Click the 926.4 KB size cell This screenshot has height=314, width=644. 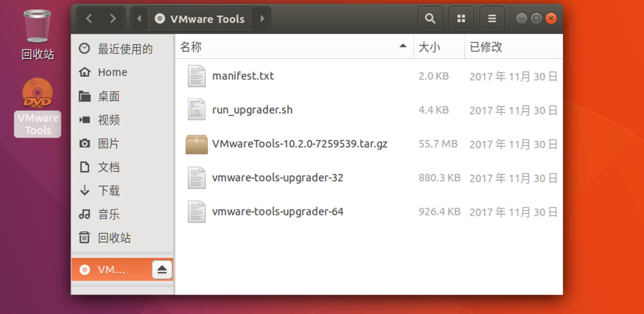point(440,212)
